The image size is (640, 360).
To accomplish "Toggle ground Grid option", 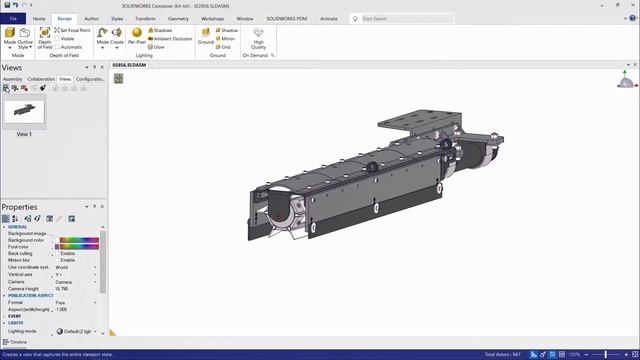I will click(223, 47).
